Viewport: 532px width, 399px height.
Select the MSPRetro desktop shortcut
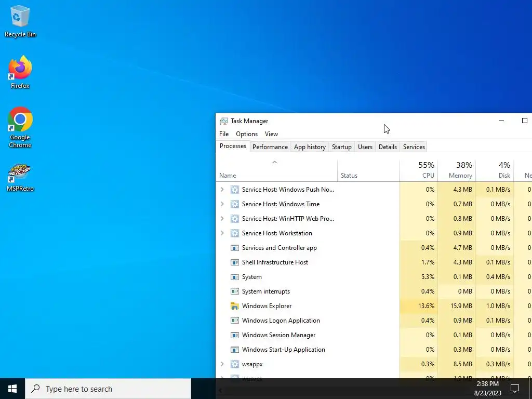pyautogui.click(x=20, y=178)
